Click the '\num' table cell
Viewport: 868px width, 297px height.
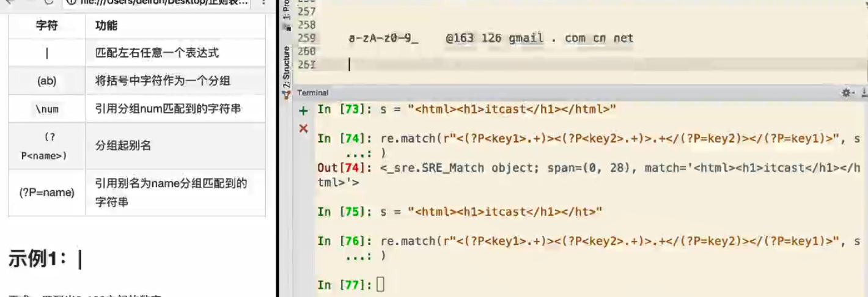[47, 109]
